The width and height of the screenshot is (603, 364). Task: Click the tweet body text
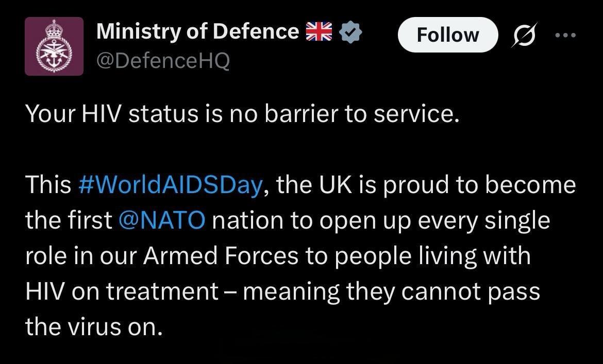pyautogui.click(x=258, y=255)
